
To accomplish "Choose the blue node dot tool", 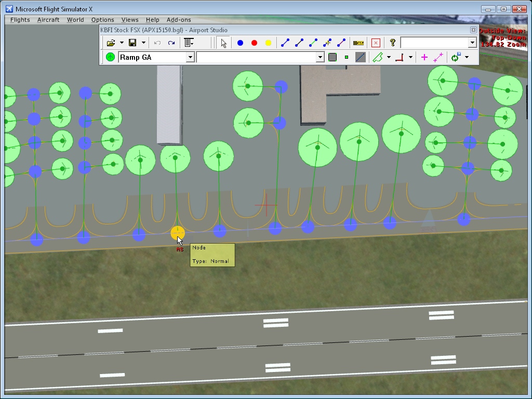I will [240, 43].
